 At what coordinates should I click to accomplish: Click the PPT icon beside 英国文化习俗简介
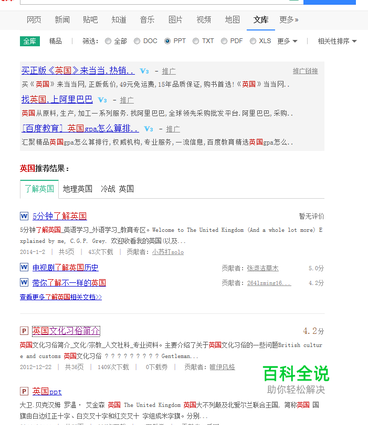click(24, 331)
